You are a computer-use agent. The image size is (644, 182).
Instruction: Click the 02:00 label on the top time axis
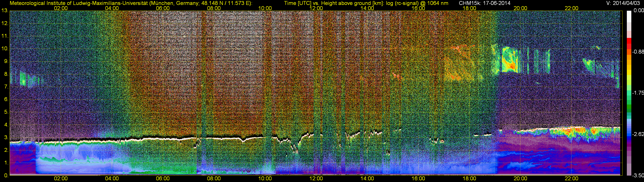point(61,8)
